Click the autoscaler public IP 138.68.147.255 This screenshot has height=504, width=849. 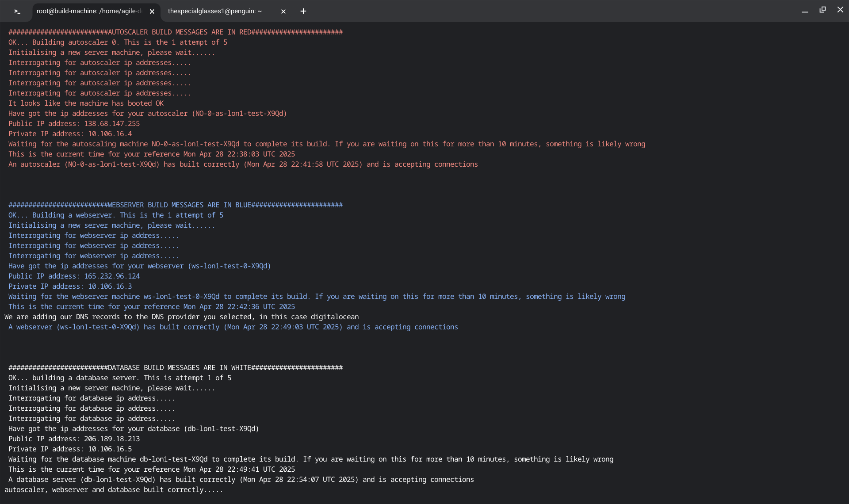pos(112,124)
